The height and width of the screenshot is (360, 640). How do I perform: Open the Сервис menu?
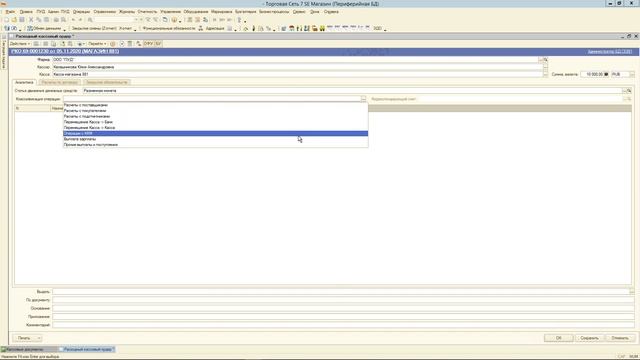(299, 12)
